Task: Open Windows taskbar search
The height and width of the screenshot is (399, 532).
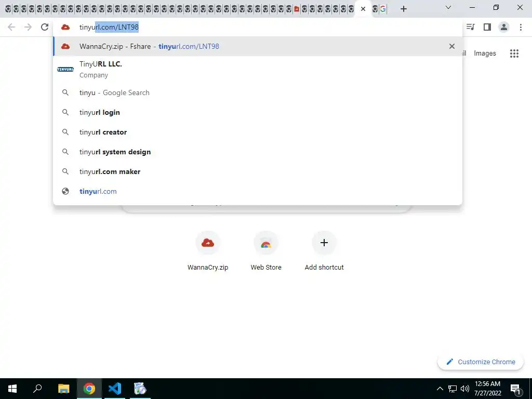Action: (x=37, y=389)
